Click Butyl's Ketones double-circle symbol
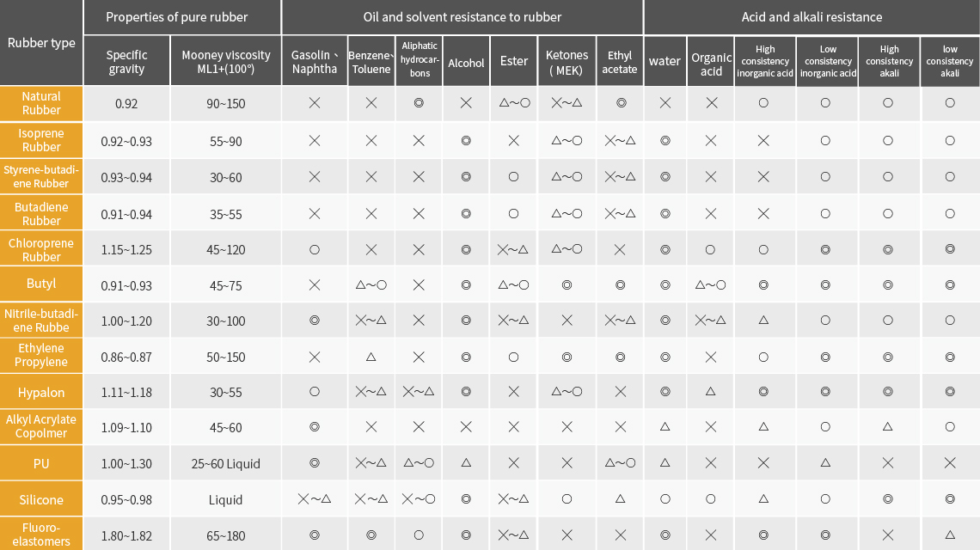Image resolution: width=980 pixels, height=550 pixels. pyautogui.click(x=567, y=284)
